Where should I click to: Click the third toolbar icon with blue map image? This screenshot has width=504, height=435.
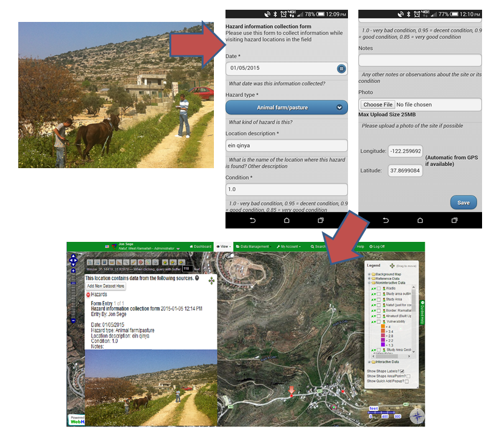(x=104, y=262)
